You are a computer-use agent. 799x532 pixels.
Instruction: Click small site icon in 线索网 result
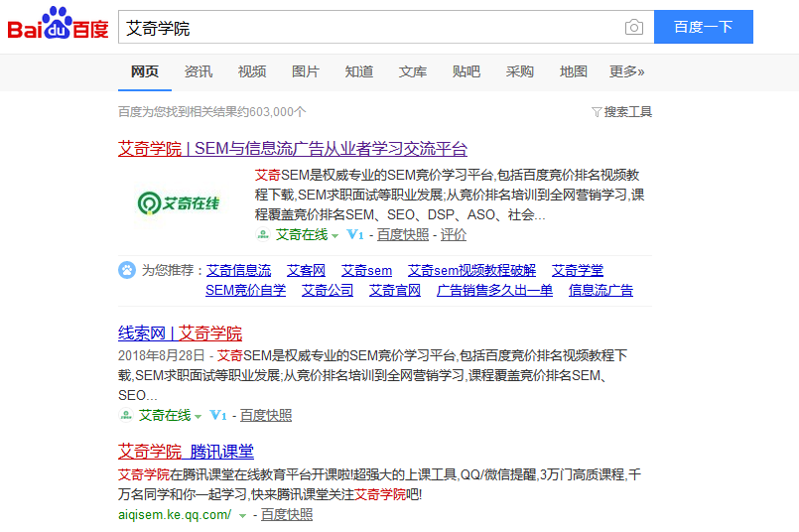(125, 415)
